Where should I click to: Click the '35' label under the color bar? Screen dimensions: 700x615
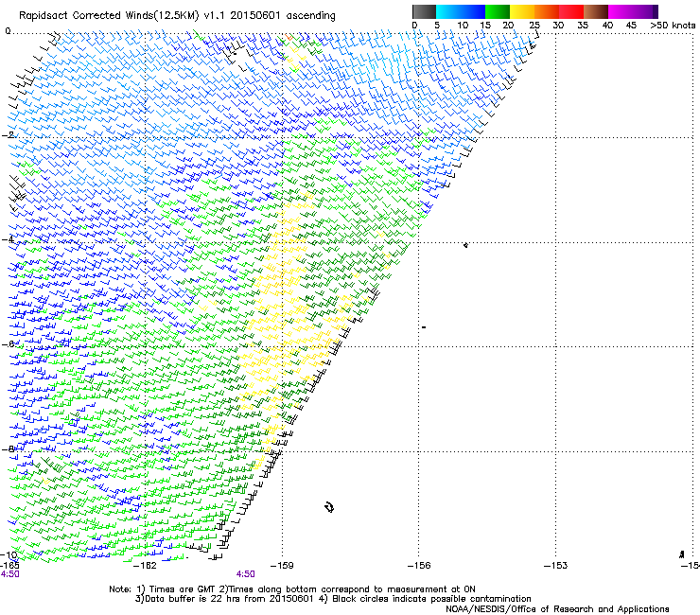[583, 26]
